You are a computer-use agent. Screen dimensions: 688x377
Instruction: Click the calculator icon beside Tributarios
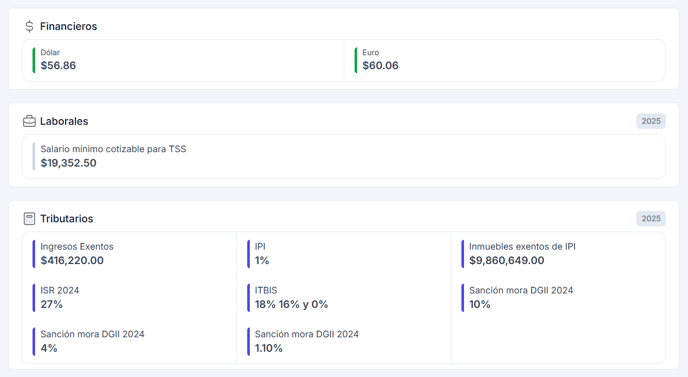[29, 219]
